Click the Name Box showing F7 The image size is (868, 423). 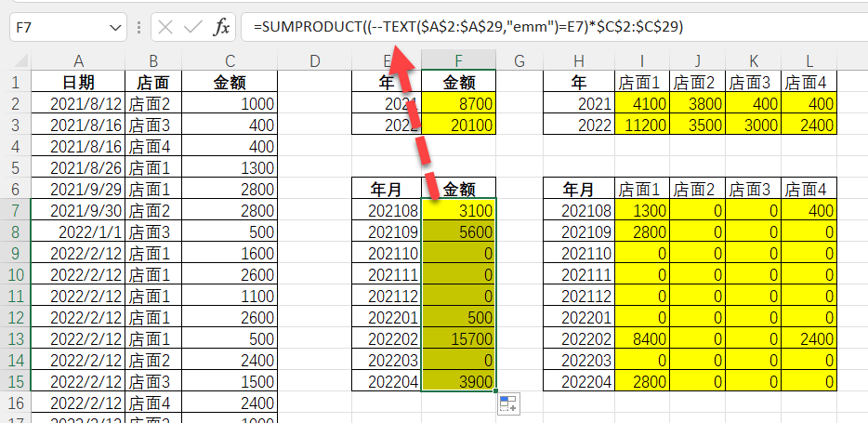[x=59, y=27]
